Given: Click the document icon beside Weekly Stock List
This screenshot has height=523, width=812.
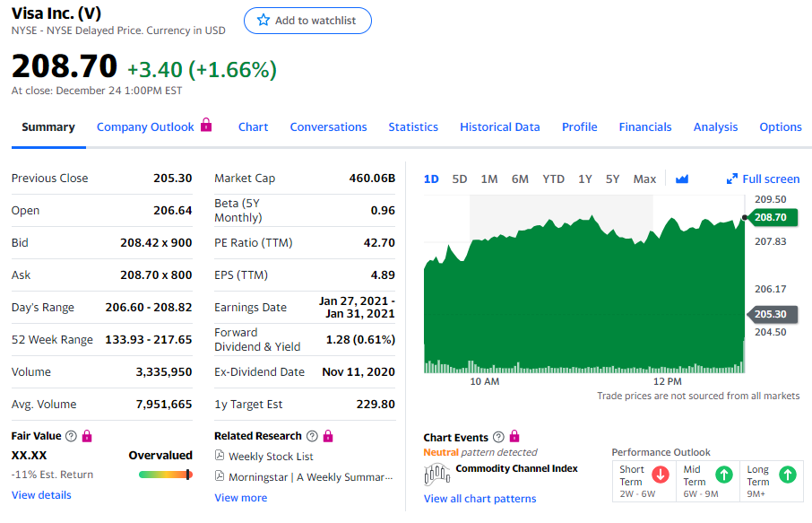Looking at the screenshot, I should (x=220, y=456).
